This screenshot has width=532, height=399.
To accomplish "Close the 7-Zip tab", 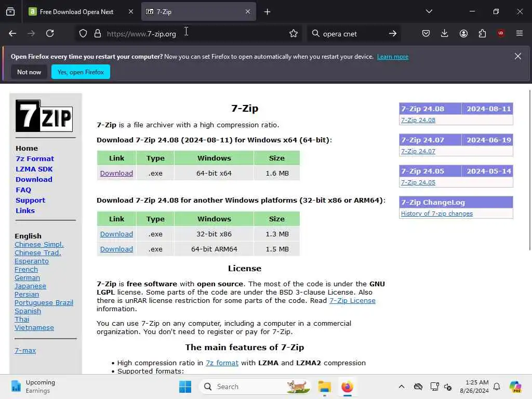I will point(248,11).
